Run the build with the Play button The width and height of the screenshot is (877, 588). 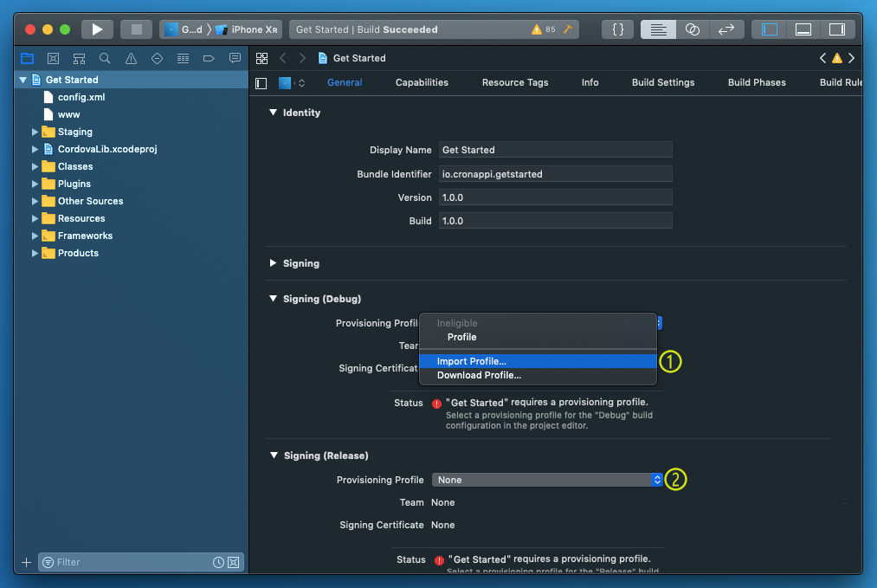(x=97, y=29)
